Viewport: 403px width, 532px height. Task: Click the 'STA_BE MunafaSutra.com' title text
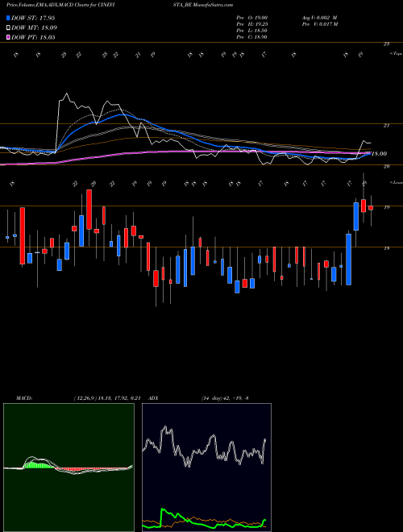(204, 5)
